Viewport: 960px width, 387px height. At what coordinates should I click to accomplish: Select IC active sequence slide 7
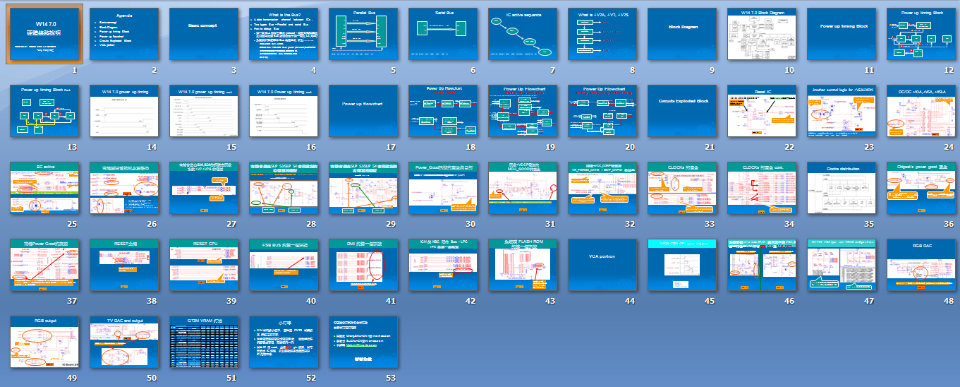[523, 34]
